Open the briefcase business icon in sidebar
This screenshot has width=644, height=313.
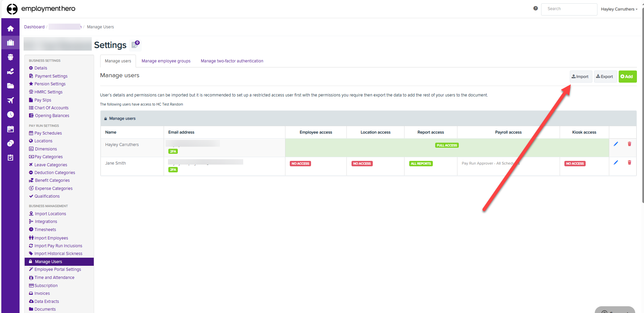coord(10,43)
